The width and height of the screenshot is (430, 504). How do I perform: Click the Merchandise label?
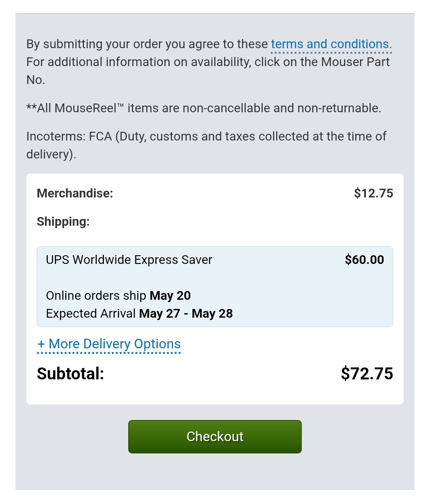click(75, 193)
